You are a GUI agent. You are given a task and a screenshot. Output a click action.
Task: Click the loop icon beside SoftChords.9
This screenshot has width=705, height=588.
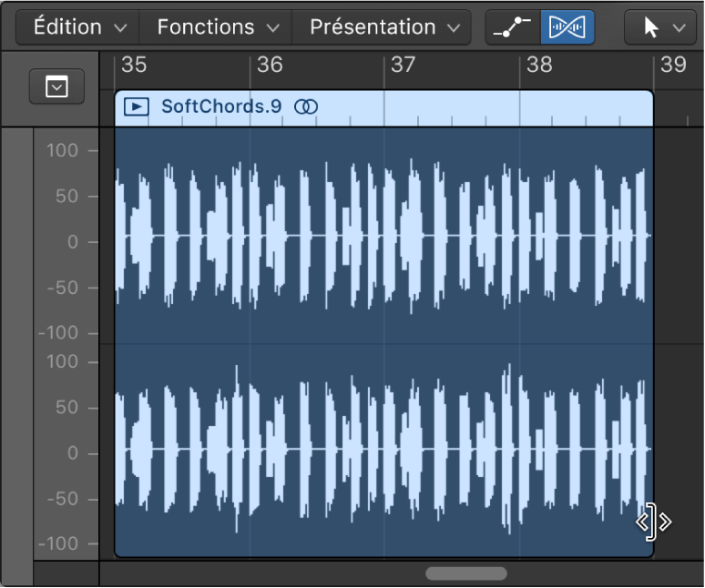307,107
